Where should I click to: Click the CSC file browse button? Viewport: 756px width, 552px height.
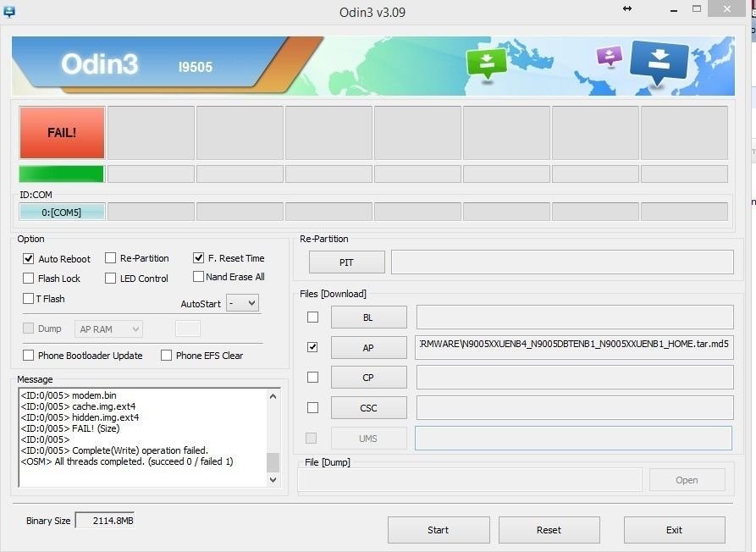click(x=368, y=408)
